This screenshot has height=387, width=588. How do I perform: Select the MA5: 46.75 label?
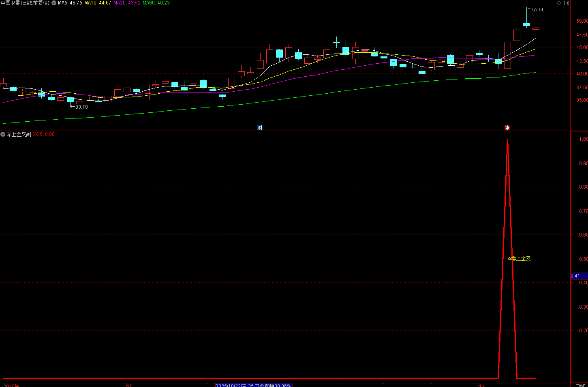[70, 3]
